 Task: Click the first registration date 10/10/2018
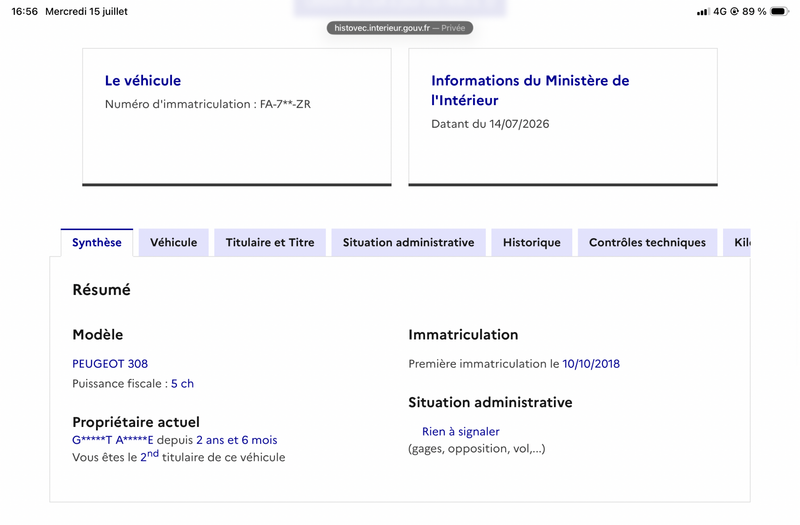(591, 364)
